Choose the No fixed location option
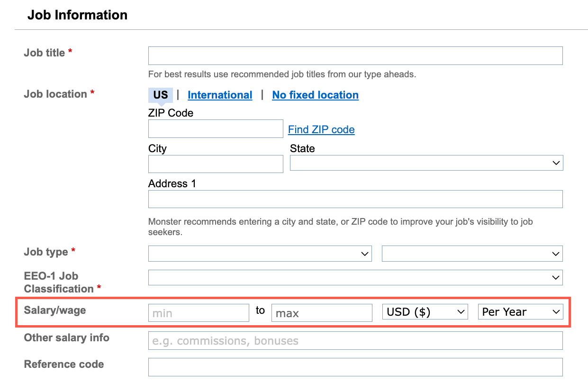This screenshot has width=588, height=383. 315,95
